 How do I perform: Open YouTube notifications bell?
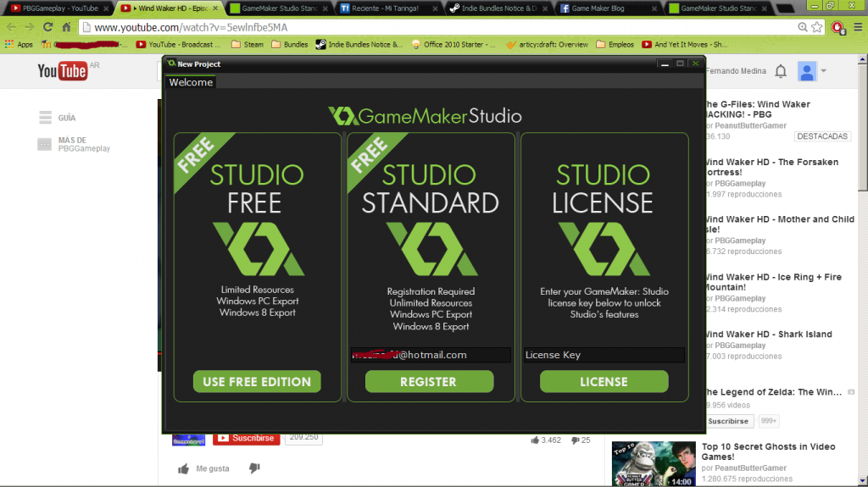tap(781, 71)
